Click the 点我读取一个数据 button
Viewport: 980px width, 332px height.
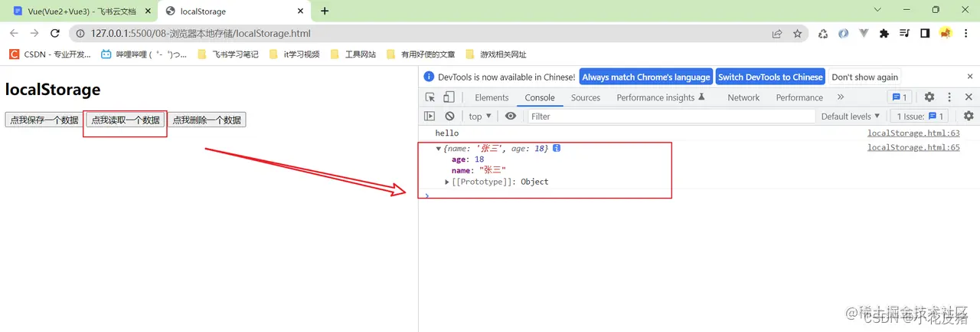click(x=126, y=120)
